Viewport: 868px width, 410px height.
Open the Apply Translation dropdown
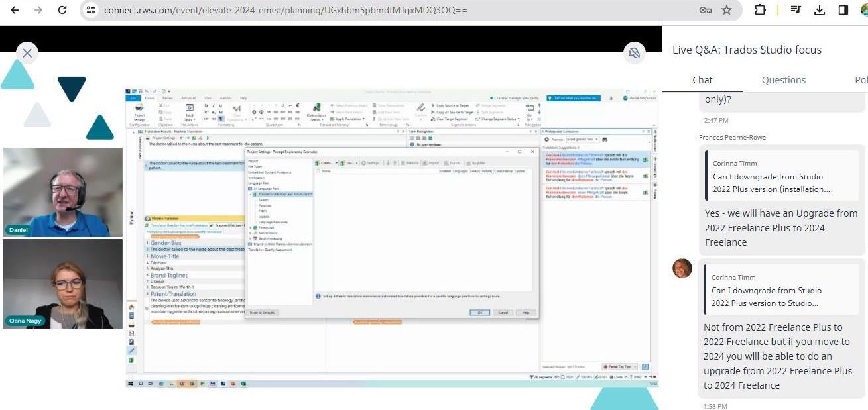(x=347, y=119)
